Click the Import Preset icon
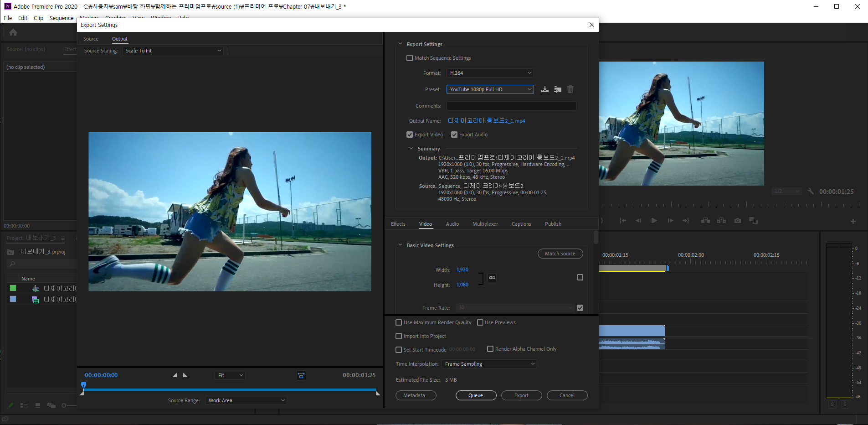 coord(557,89)
